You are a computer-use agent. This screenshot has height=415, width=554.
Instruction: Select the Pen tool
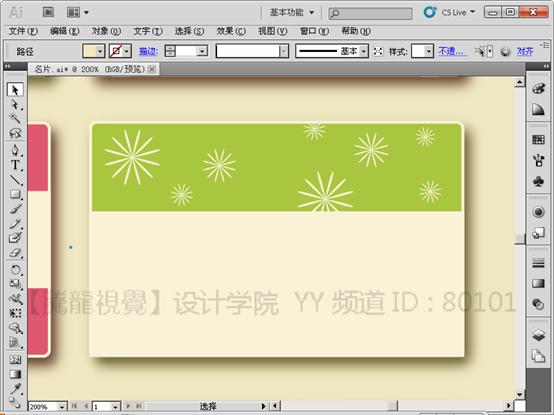tap(15, 150)
